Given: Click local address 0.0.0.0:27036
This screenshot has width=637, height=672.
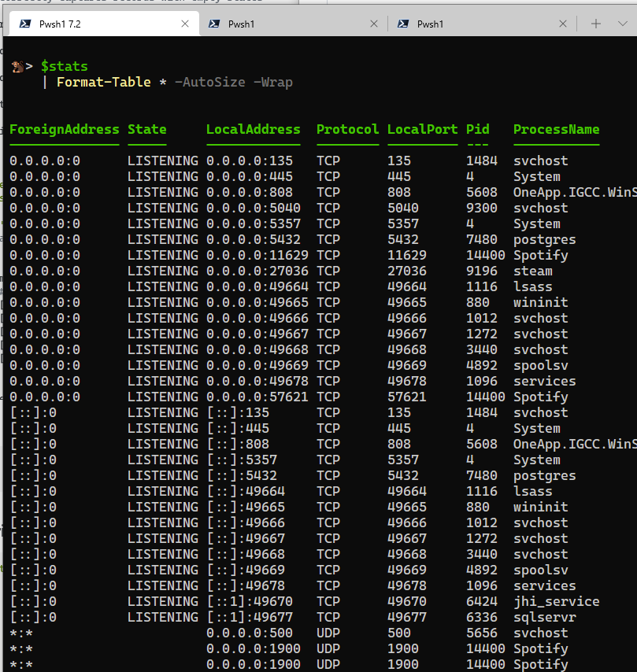Looking at the screenshot, I should [257, 271].
